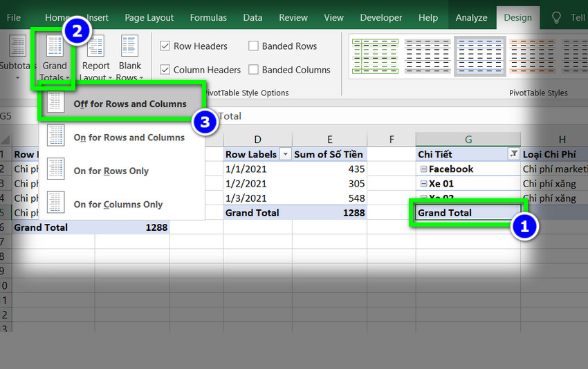
Task: Select the cell with date 1/2/2021
Action: 257,184
